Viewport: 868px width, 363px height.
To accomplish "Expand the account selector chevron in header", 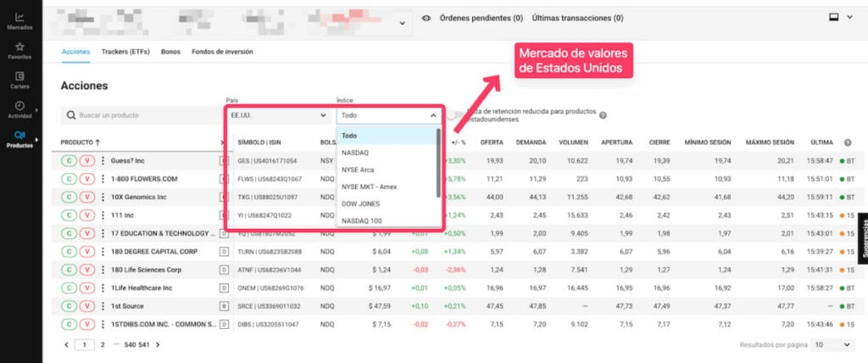I will point(402,23).
